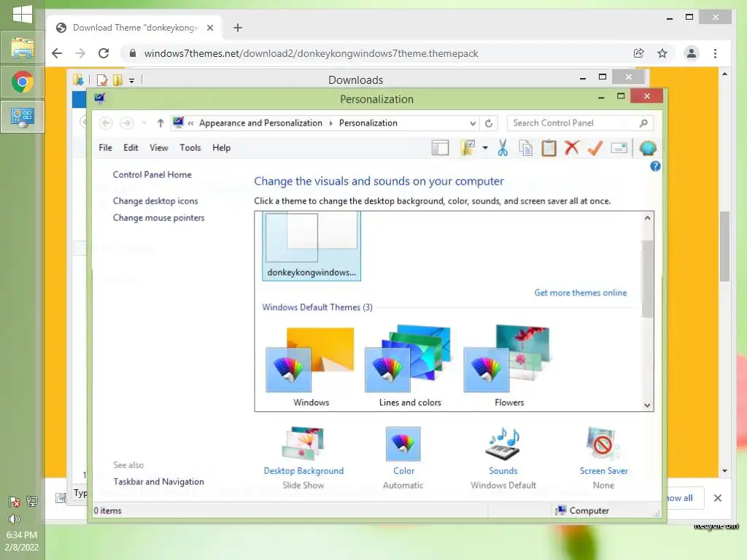Click the refresh icon in Control Panel address bar
747x560 pixels.
point(489,123)
